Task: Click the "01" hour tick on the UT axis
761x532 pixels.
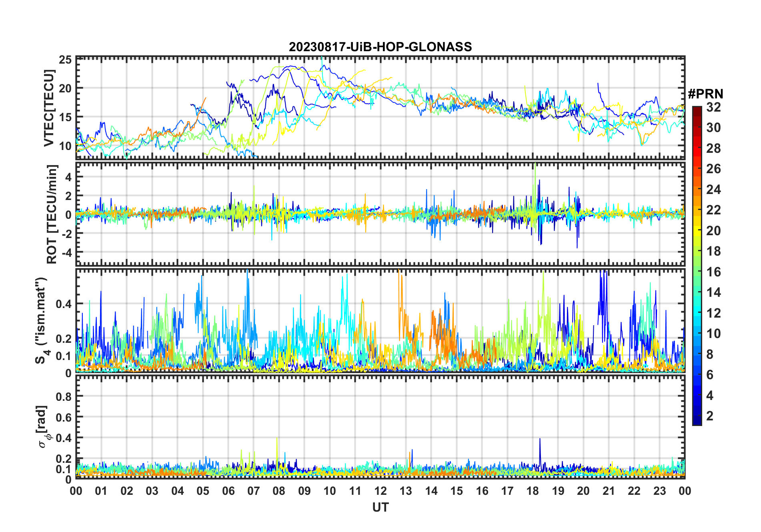Action: [x=101, y=491]
